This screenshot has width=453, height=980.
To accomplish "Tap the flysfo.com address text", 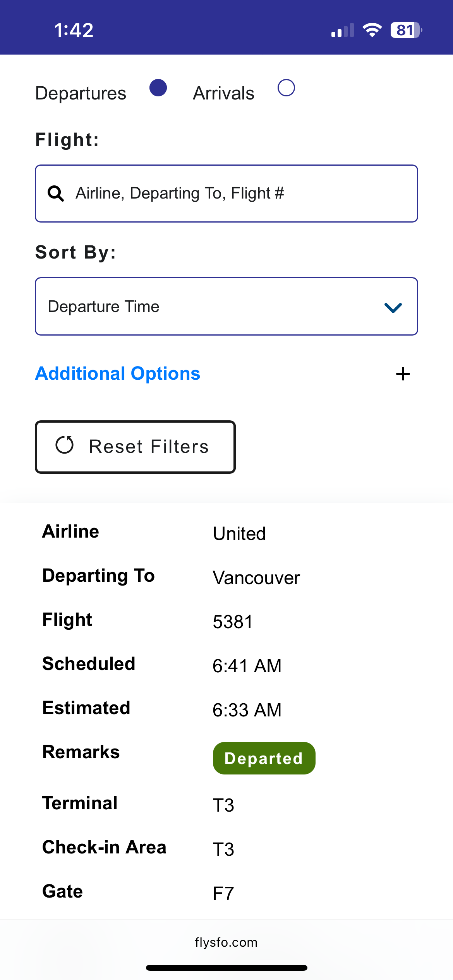I will coord(226,942).
